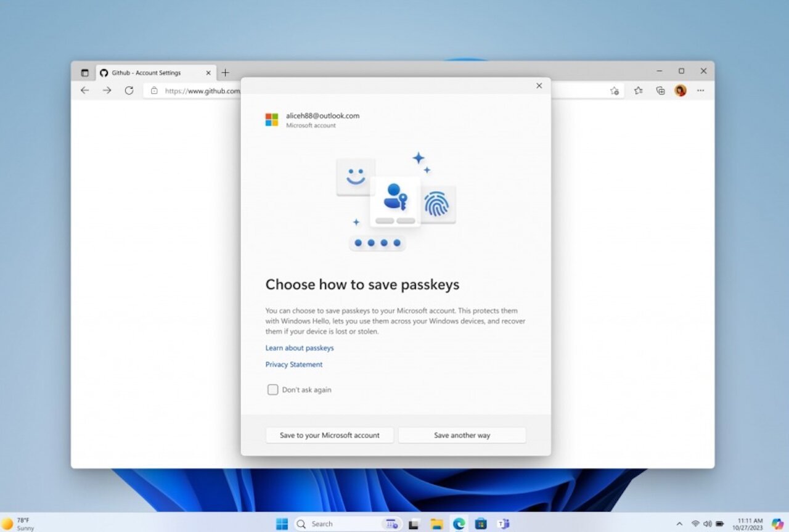
Task: Open Learn about passkeys link
Action: tap(300, 348)
